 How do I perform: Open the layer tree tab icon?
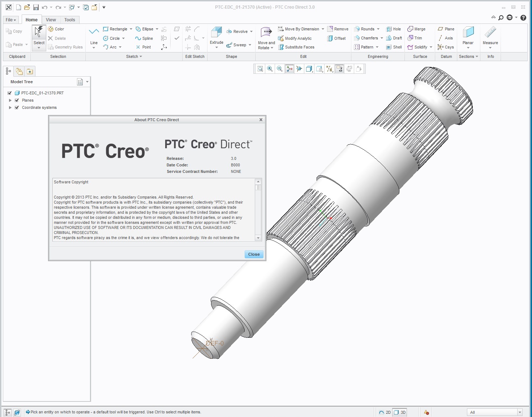(x=19, y=71)
